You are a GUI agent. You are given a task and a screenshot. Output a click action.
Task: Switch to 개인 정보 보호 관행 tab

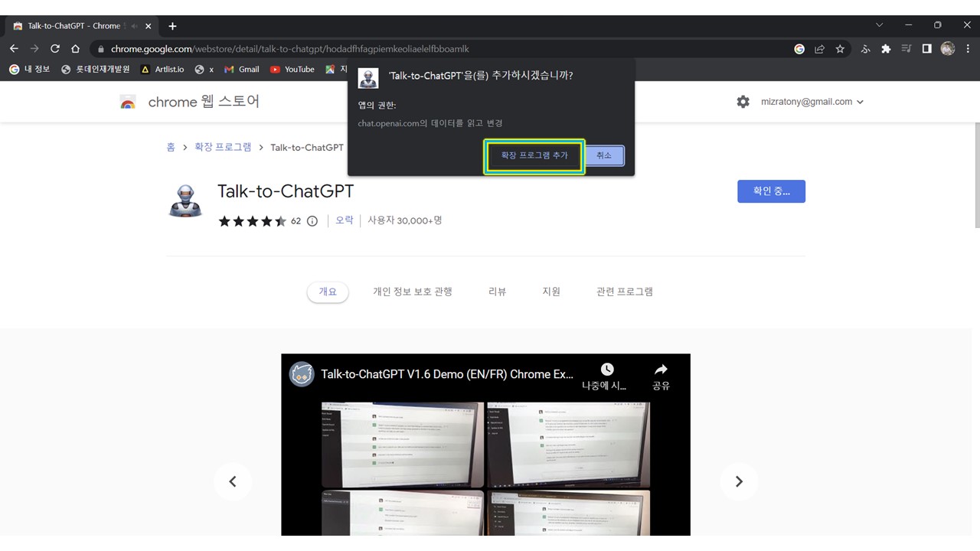coord(413,292)
